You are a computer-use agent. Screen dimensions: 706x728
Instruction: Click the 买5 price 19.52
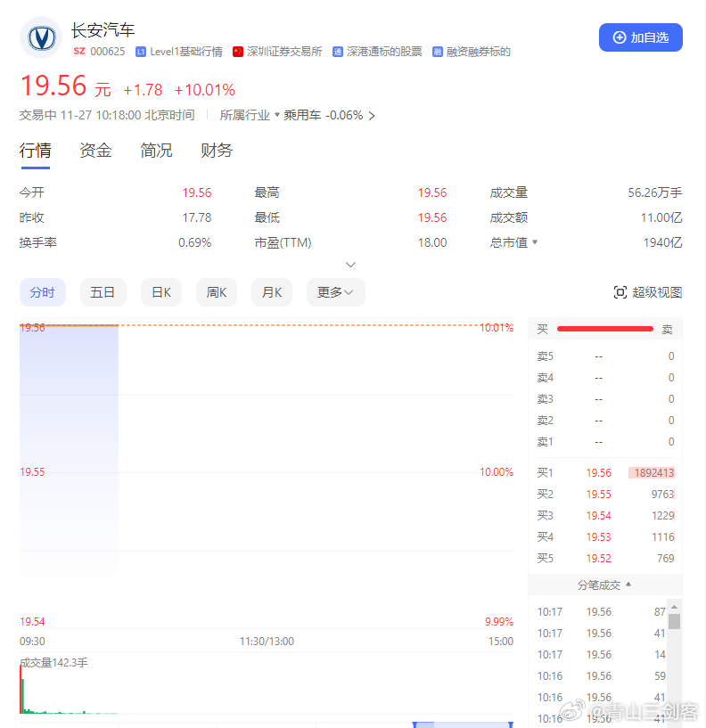pos(598,558)
